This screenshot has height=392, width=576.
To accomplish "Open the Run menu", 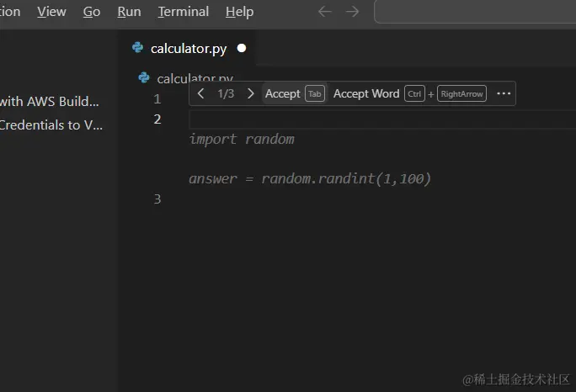I will pyautogui.click(x=129, y=12).
